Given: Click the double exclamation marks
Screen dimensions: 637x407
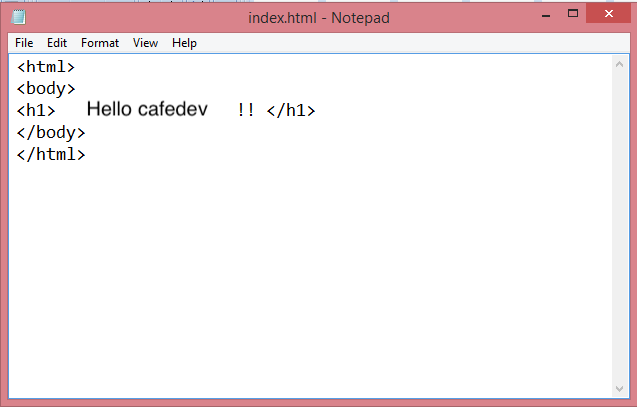Looking at the screenshot, I should click(246, 110).
